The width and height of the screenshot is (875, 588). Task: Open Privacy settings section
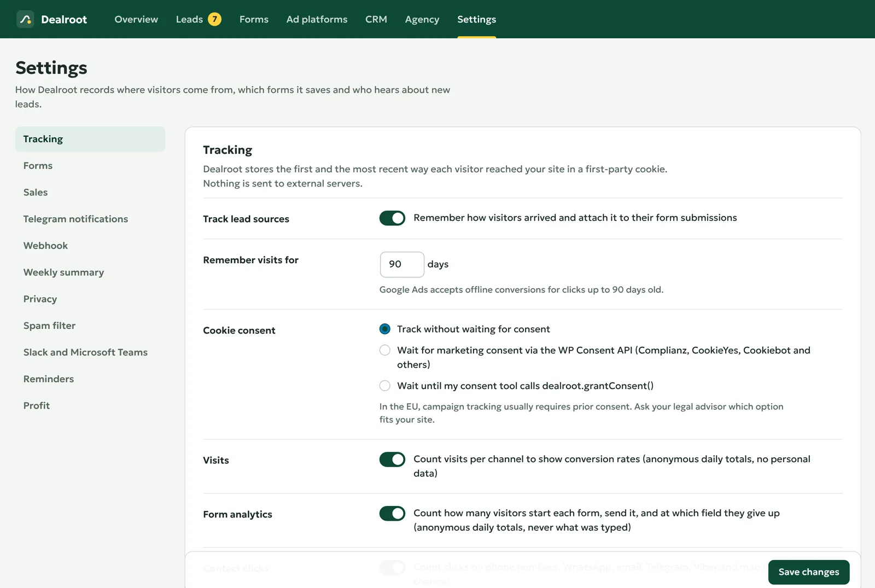point(90,299)
